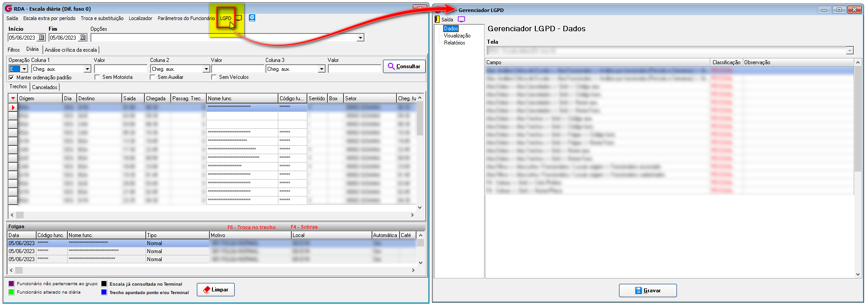This screenshot has width=868, height=307.
Task: Open the Opções dropdown
Action: (360, 38)
